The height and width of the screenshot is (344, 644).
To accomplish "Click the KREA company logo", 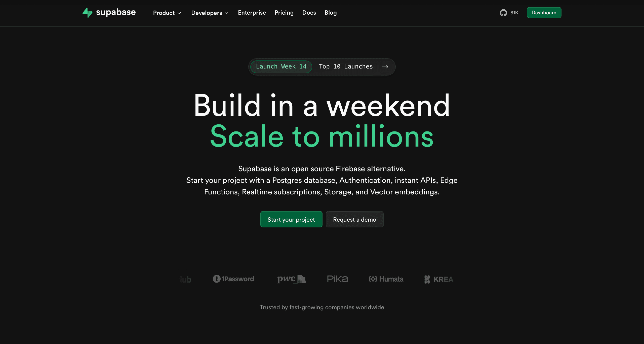I will tap(439, 279).
